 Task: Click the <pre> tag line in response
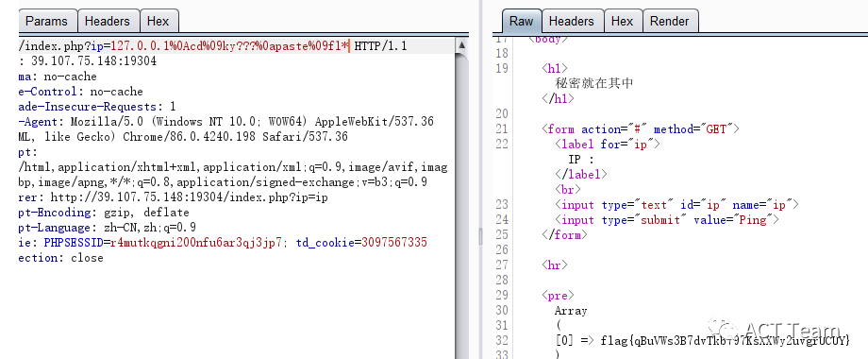click(558, 296)
